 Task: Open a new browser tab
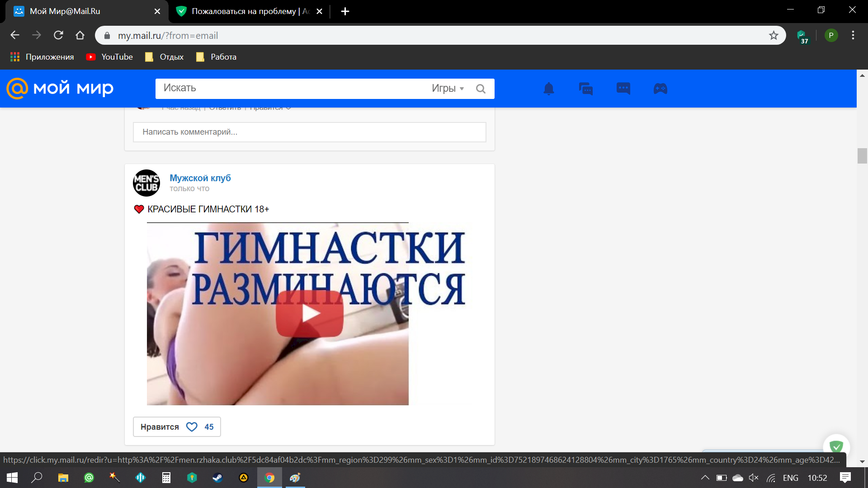[x=345, y=11]
